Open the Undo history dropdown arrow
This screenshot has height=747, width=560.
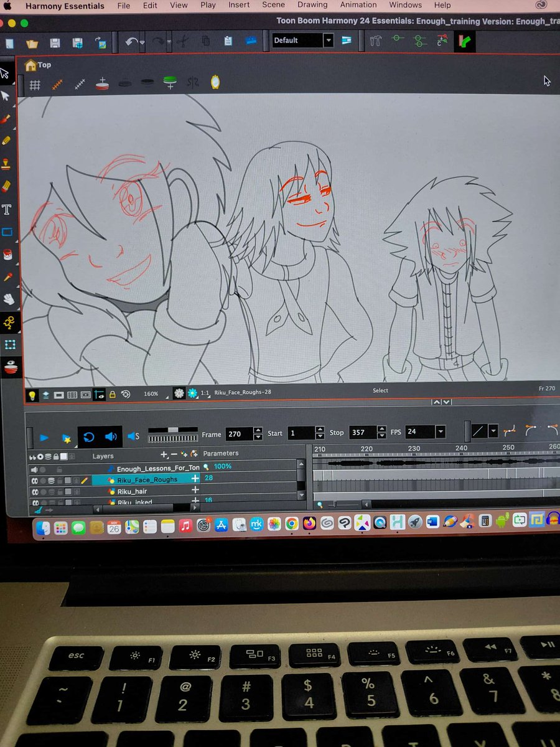click(142, 43)
